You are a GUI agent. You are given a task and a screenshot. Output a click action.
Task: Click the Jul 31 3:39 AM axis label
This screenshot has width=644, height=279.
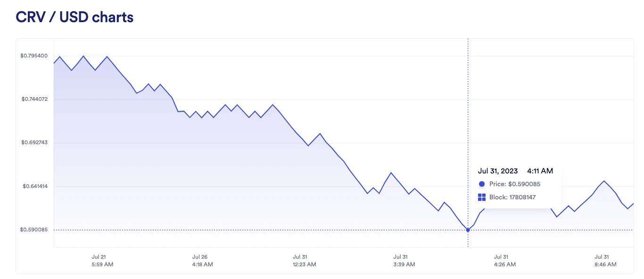(x=404, y=261)
